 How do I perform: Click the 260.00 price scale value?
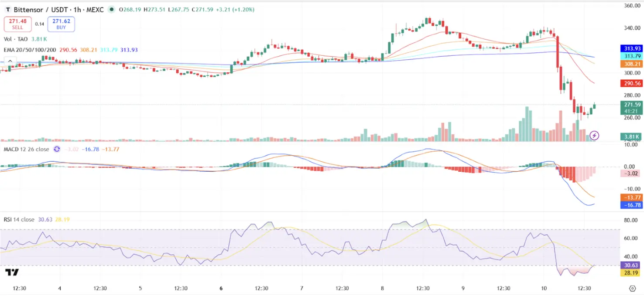632,118
